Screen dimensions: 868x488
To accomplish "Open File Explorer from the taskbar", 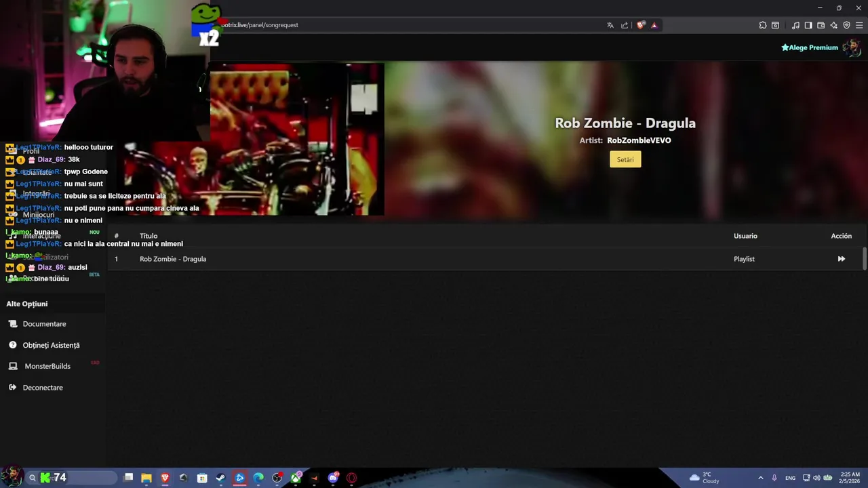I will tap(146, 478).
